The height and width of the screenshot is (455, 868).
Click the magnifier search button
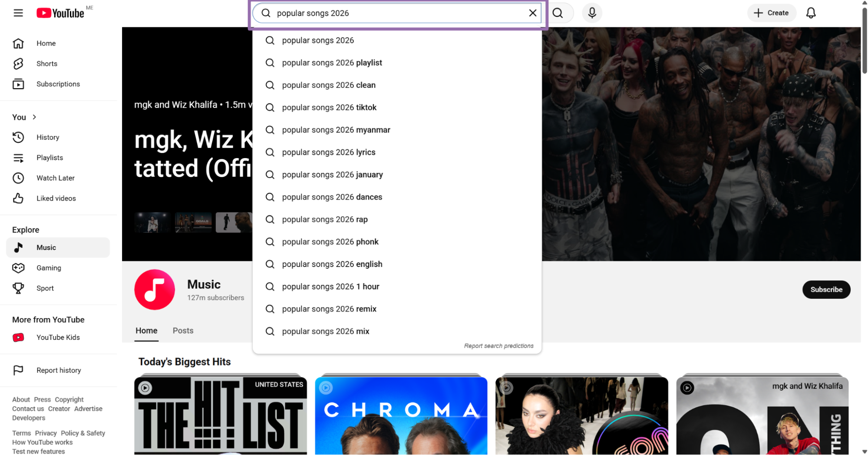[558, 13]
